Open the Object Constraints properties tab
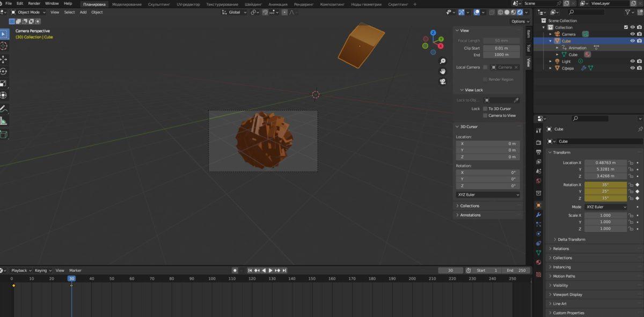The width and height of the screenshot is (644, 317). tap(538, 244)
